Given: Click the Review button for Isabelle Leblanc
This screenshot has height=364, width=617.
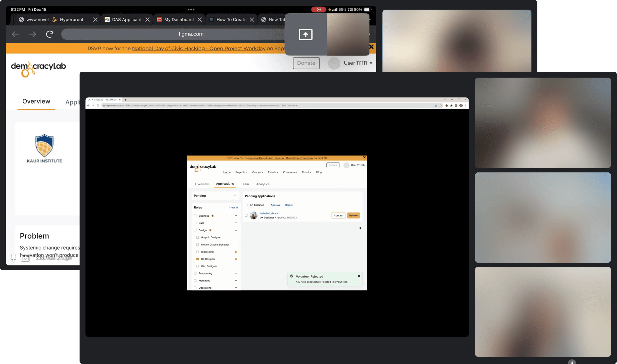Looking at the screenshot, I should [x=353, y=215].
